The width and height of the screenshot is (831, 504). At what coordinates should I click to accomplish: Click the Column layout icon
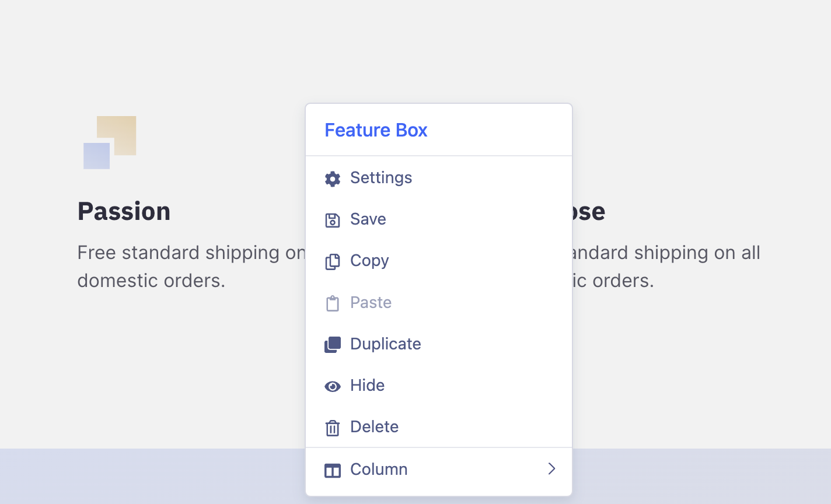pos(333,470)
